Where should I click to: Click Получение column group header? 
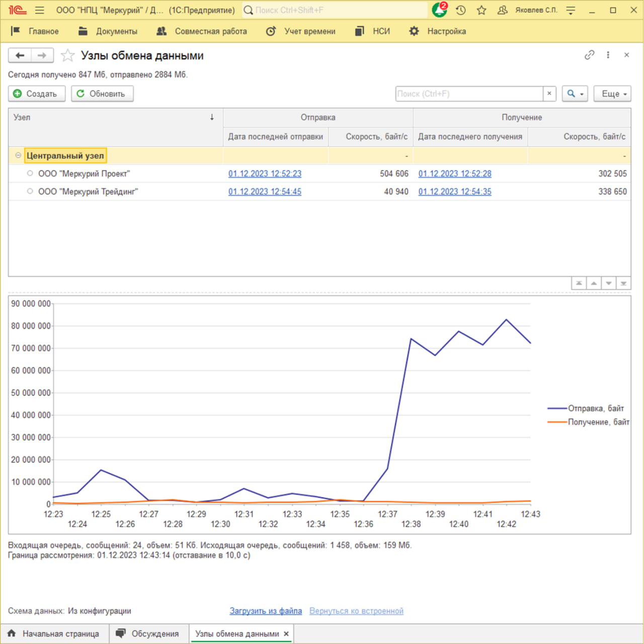pos(522,117)
